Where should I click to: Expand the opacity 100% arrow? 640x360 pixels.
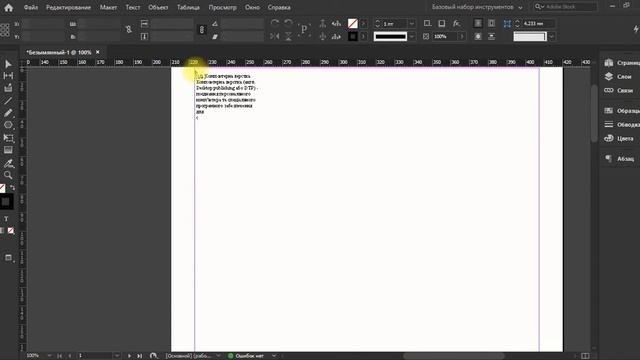point(462,36)
